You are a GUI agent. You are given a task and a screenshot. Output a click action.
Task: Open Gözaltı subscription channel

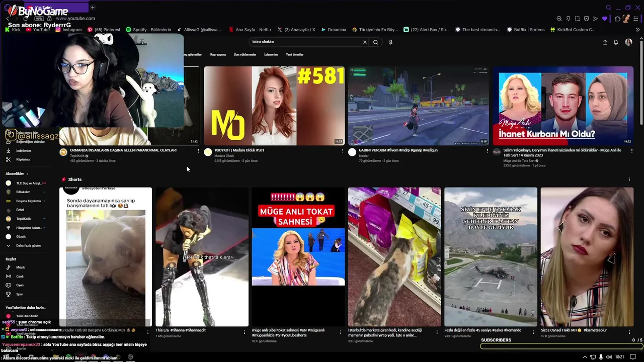click(x=21, y=236)
